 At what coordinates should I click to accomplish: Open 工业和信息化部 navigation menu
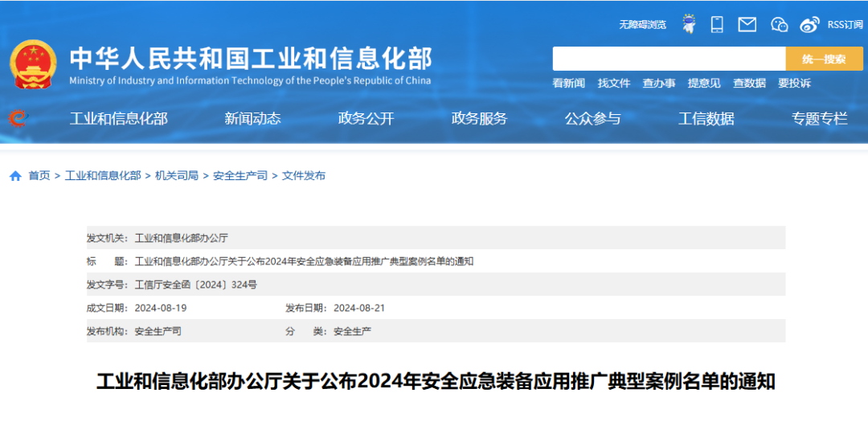[118, 118]
